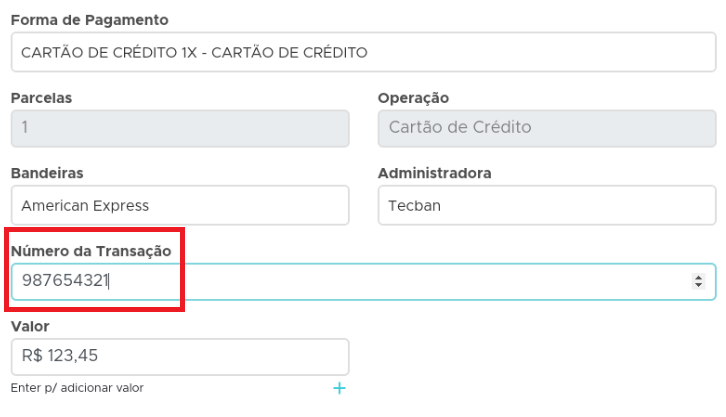Click the Operação label
The image size is (726, 417).
tap(413, 98)
